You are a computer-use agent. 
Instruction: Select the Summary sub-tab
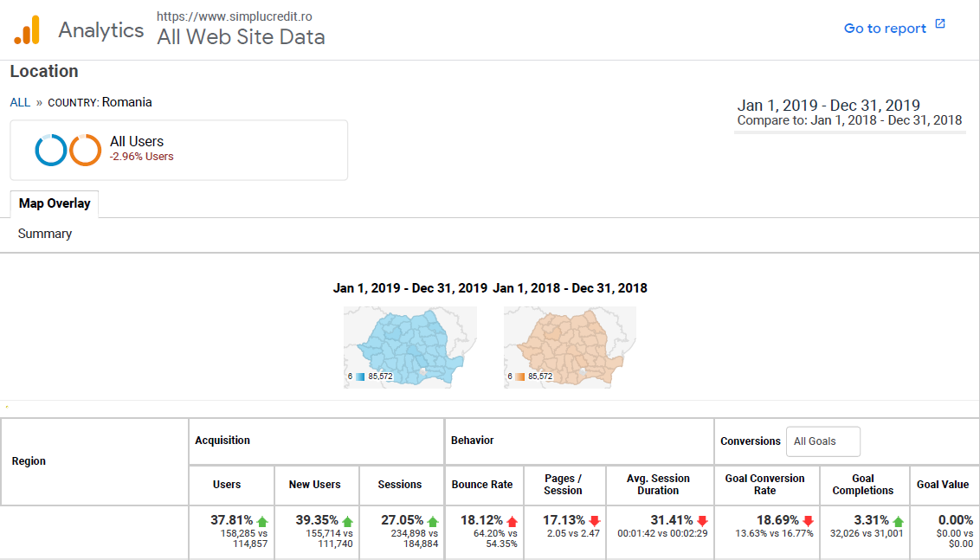pos(45,234)
